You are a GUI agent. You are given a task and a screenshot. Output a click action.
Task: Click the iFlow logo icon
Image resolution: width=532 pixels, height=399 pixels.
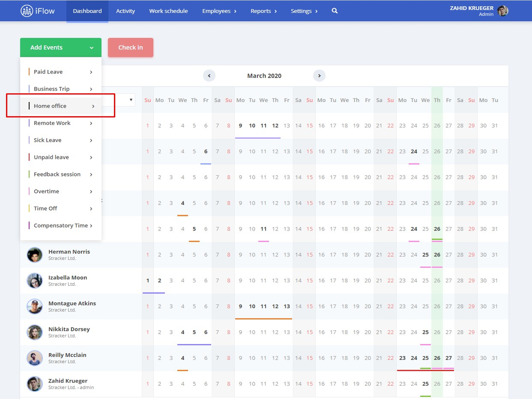(27, 11)
